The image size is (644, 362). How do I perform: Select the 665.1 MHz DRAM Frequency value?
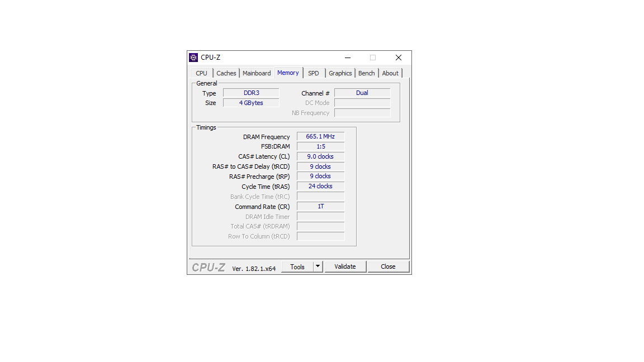[321, 136]
